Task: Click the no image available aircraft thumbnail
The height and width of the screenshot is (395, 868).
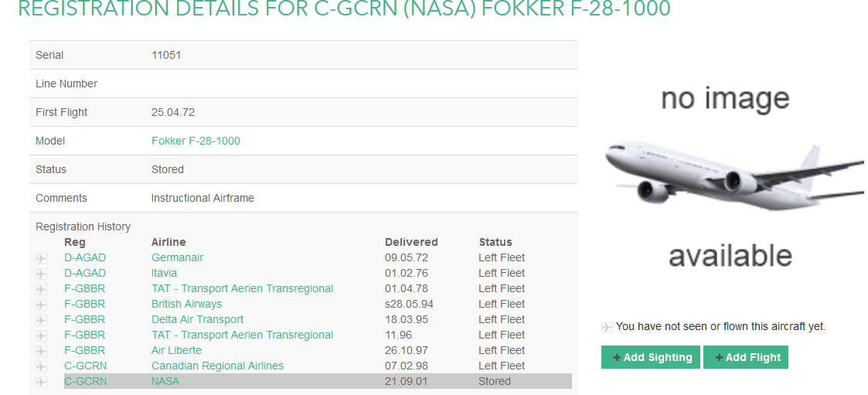Action: 726,178
